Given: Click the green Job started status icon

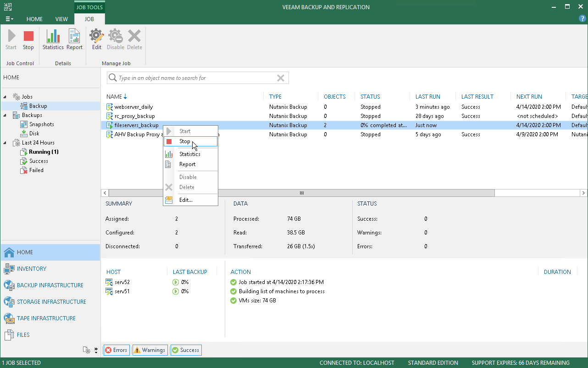Looking at the screenshot, I should (234, 282).
